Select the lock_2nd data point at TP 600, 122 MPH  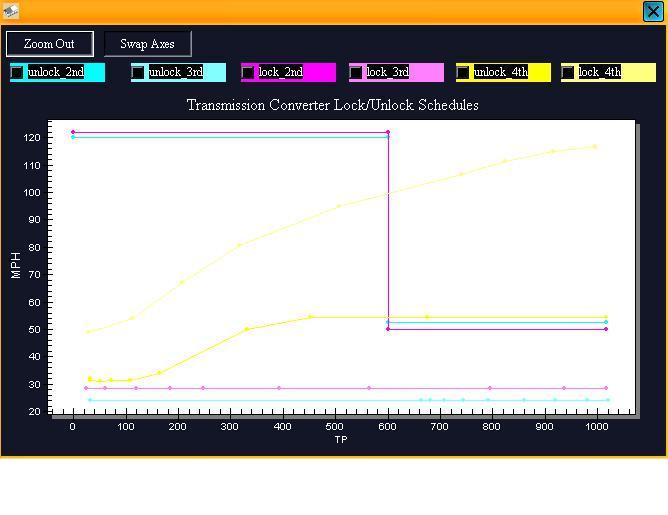tap(388, 132)
